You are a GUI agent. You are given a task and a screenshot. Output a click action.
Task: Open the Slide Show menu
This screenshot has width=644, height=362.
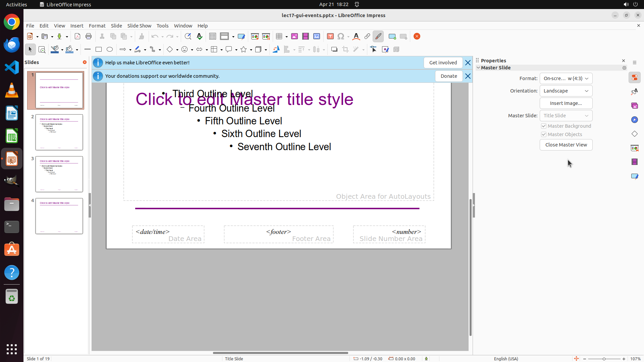139,26
